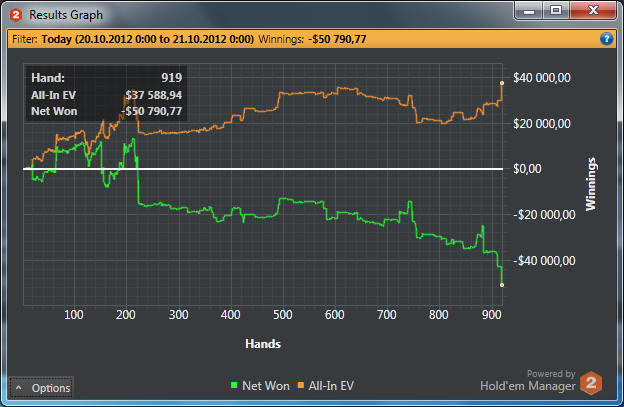Click the -$20 000,00 axis label
Screen dimensions: 624x407
[544, 215]
